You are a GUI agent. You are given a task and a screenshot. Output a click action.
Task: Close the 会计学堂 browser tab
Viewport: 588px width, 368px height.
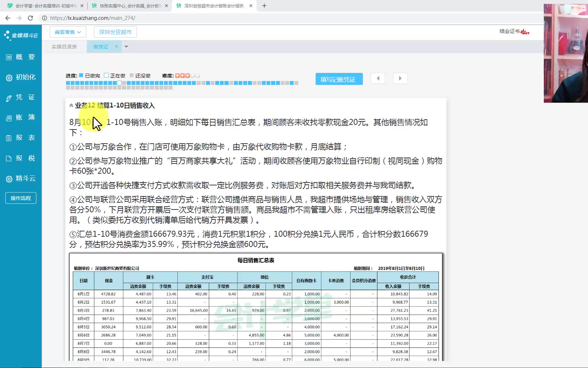pyautogui.click(x=82, y=6)
